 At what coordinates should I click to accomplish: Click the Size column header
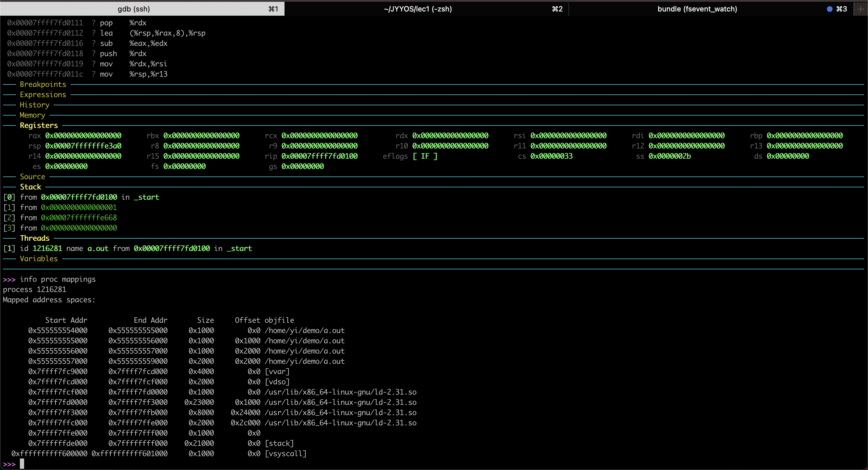click(x=205, y=320)
